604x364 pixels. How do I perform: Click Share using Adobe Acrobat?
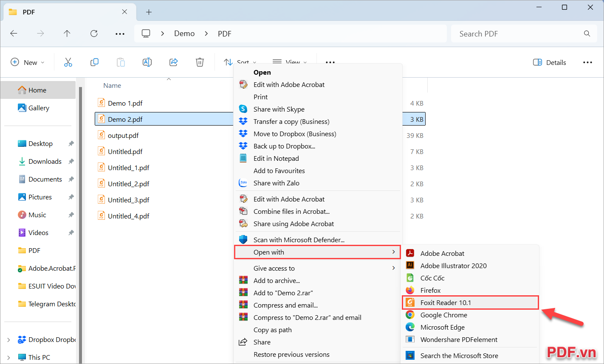pos(318,224)
